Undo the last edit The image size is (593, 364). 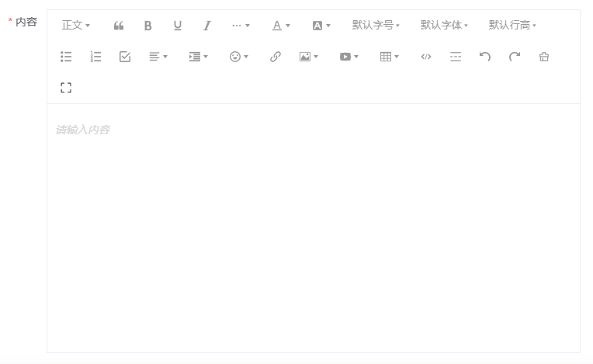(x=485, y=57)
